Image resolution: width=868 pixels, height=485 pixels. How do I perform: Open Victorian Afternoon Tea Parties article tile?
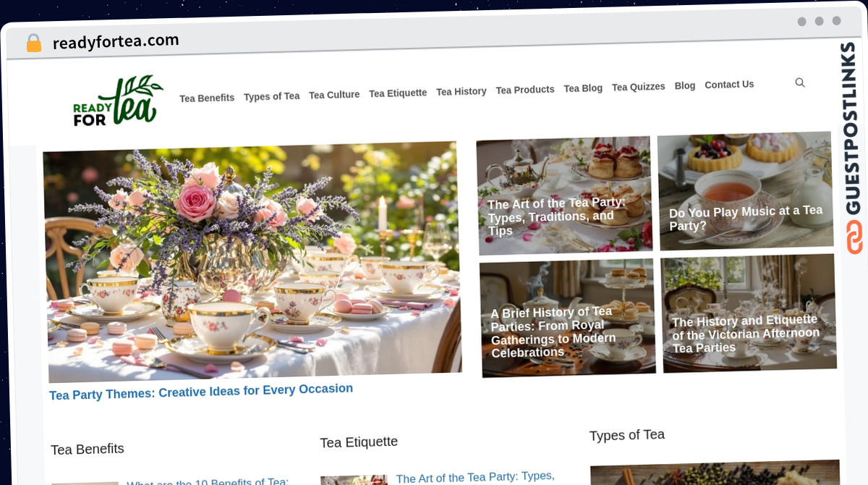pyautogui.click(x=749, y=313)
